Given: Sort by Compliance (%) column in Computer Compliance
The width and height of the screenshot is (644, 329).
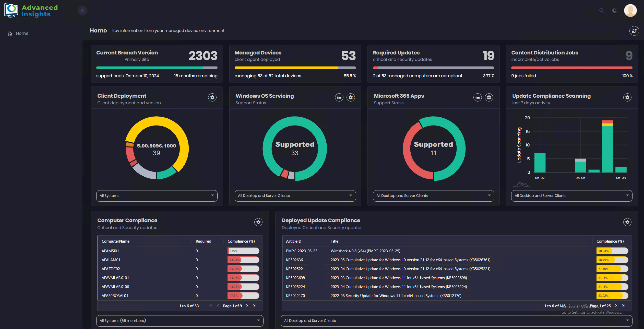Looking at the screenshot, I should point(241,241).
